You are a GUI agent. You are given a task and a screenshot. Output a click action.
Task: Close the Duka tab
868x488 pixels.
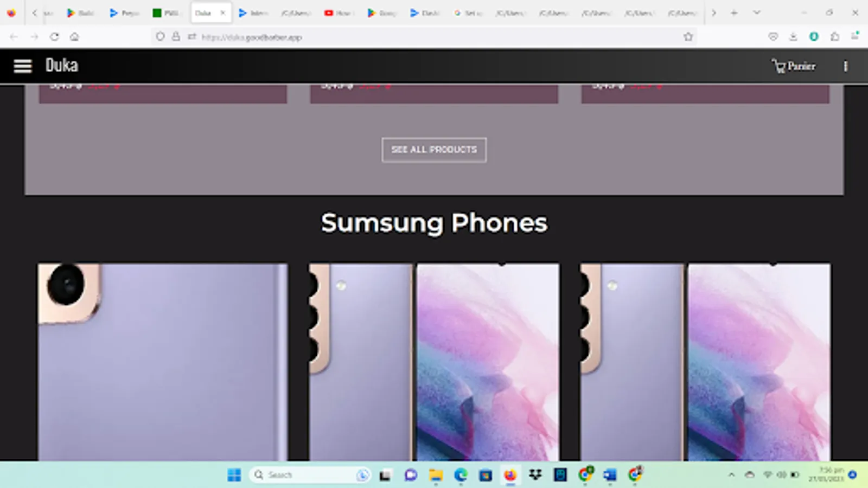click(222, 13)
